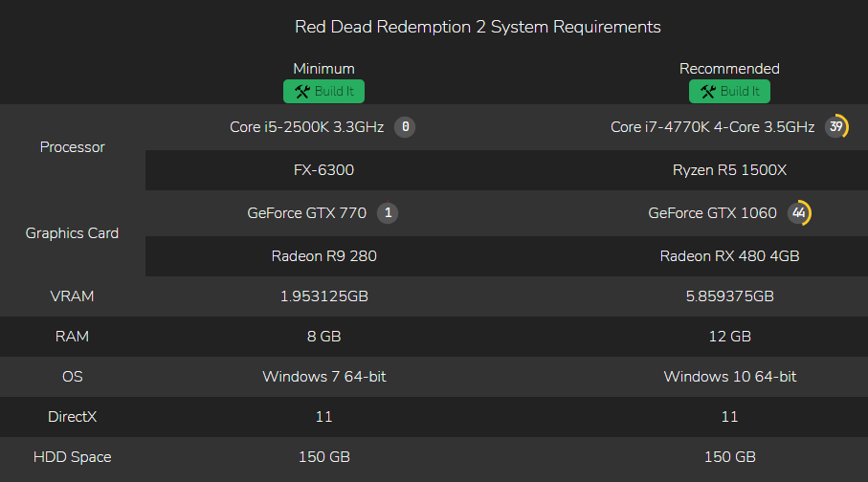Click the 5.859375GB recommended VRAM value

coord(729,296)
